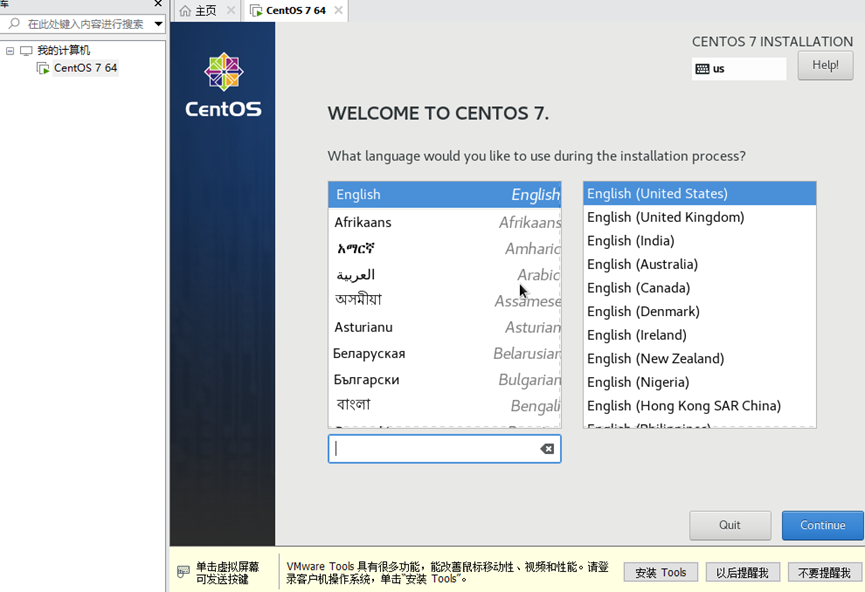Select Bengali in the language list
The image size is (865, 592).
[445, 406]
